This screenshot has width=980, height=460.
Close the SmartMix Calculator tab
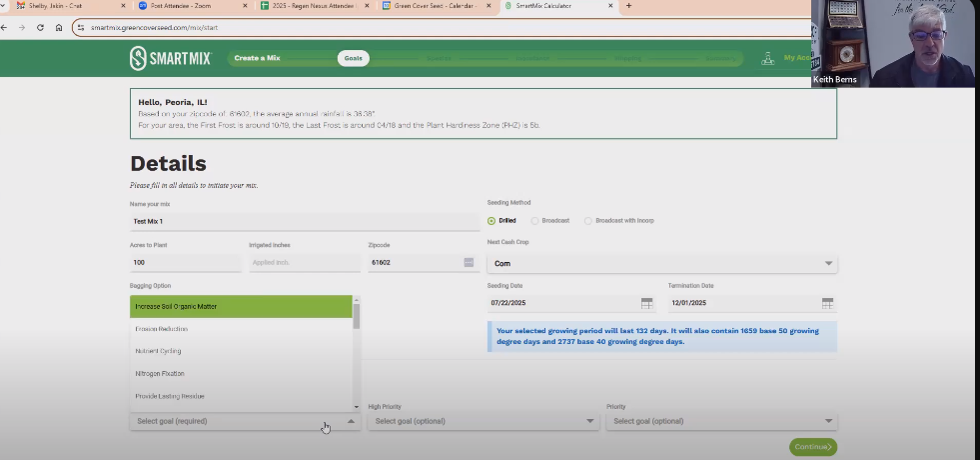pos(610,6)
